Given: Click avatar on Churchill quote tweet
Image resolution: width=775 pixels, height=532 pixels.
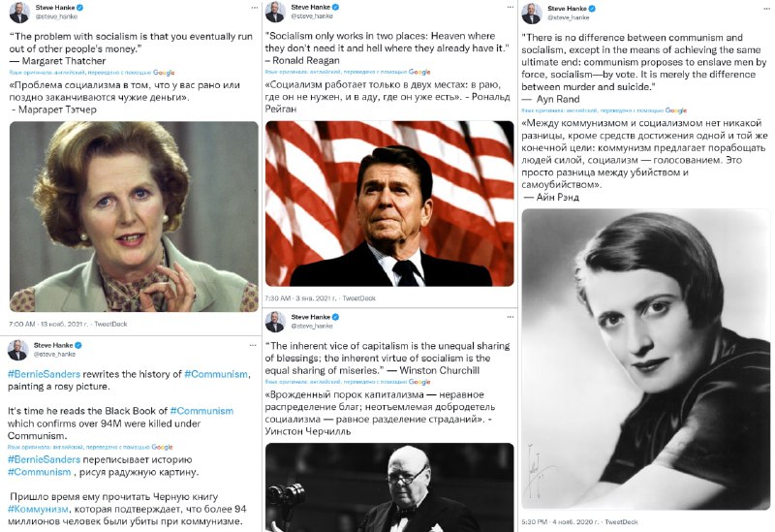Looking at the screenshot, I should point(275,322).
